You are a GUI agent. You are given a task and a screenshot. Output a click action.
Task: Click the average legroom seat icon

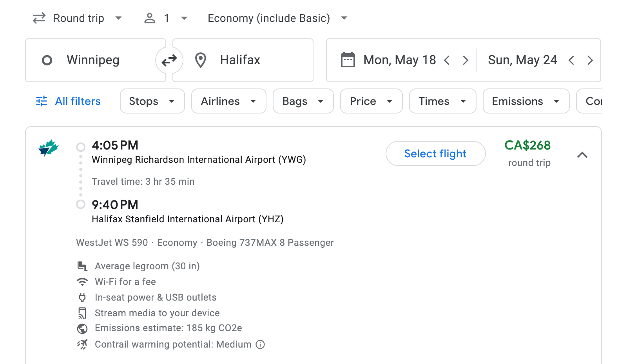click(x=82, y=266)
